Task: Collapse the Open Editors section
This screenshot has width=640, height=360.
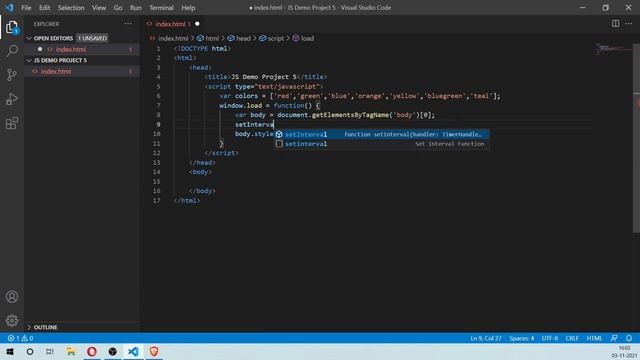Action: click(29, 38)
